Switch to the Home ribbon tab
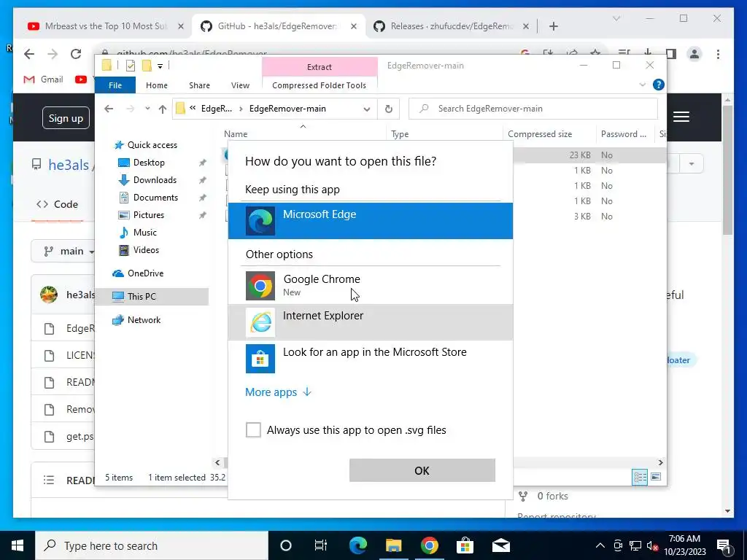This screenshot has width=747, height=560. click(x=157, y=85)
